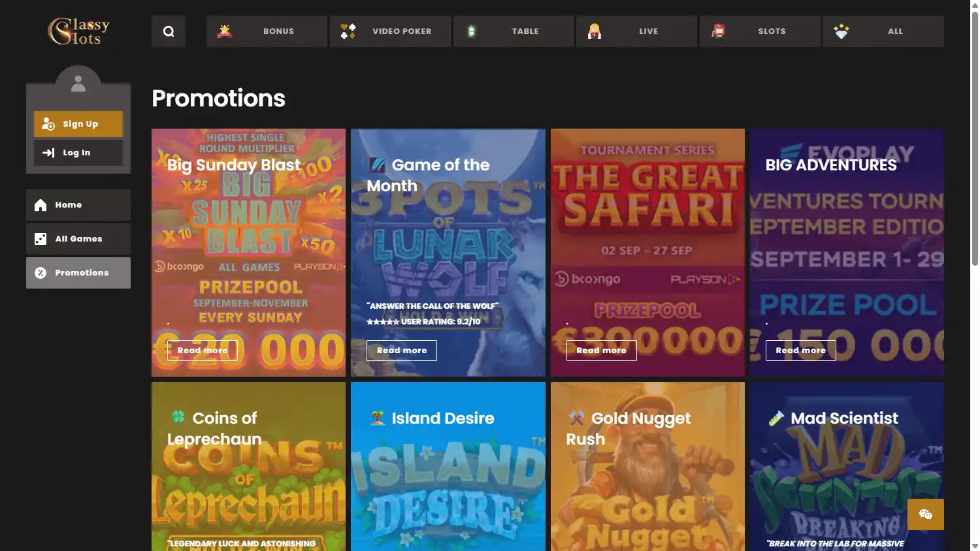Viewport: 980px width, 551px height.
Task: Open the Big Sunday Blast promotion card
Action: (x=248, y=253)
